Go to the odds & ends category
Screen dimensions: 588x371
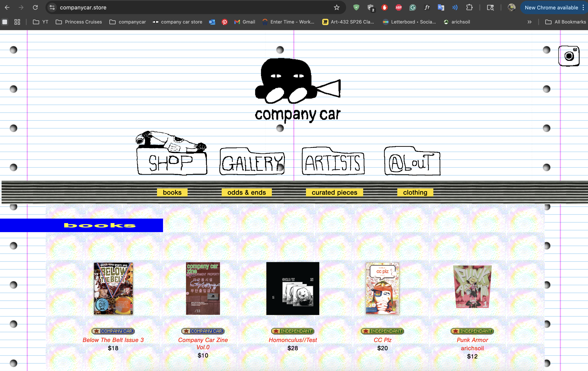(246, 192)
